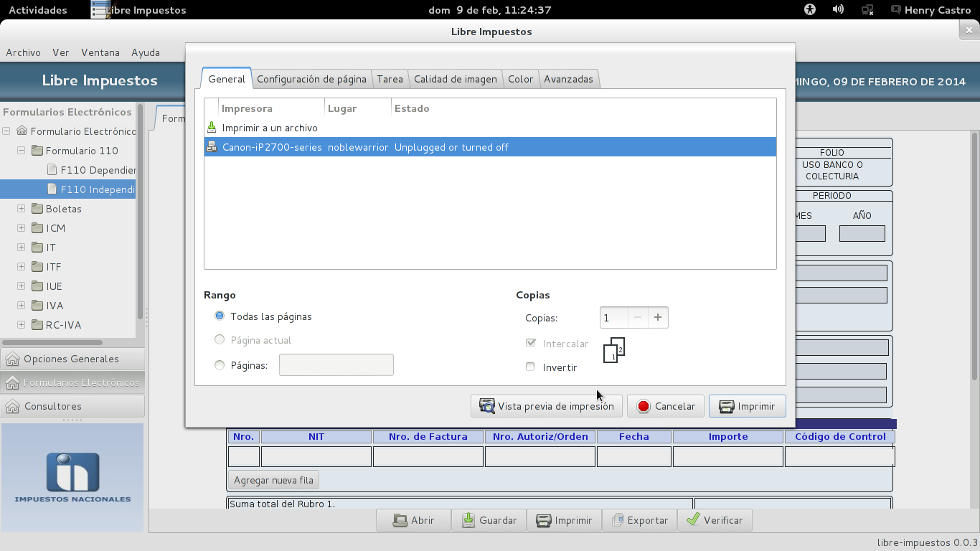Click the accessibility icon in top bar
Viewport: 980px width, 551px height.
[x=810, y=9]
